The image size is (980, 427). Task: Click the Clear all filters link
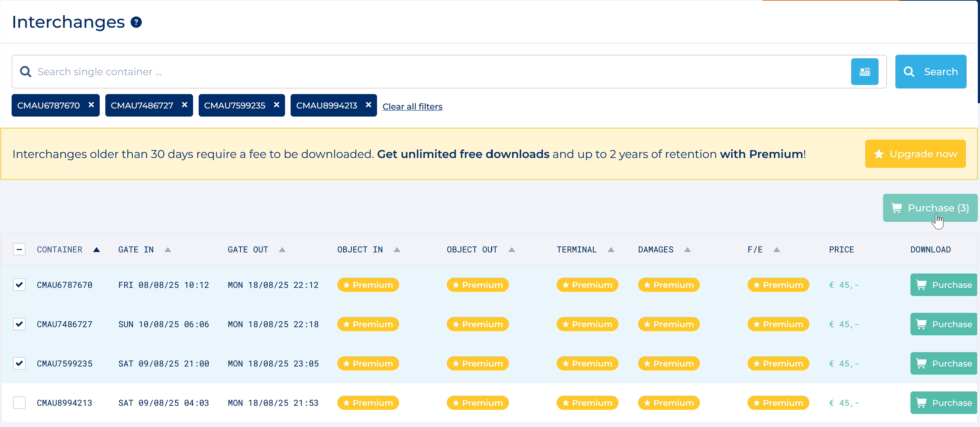coord(412,106)
